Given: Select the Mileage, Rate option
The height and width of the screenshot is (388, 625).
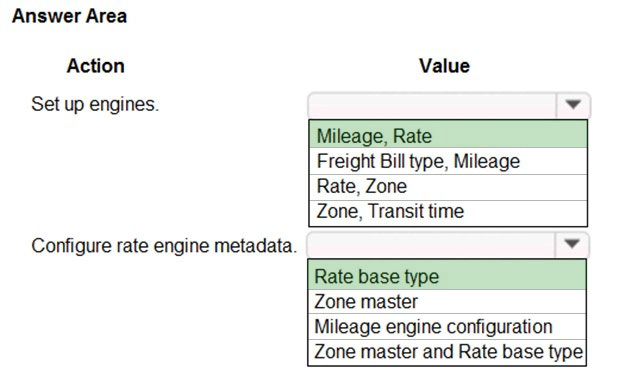Looking at the screenshot, I should click(x=448, y=135).
